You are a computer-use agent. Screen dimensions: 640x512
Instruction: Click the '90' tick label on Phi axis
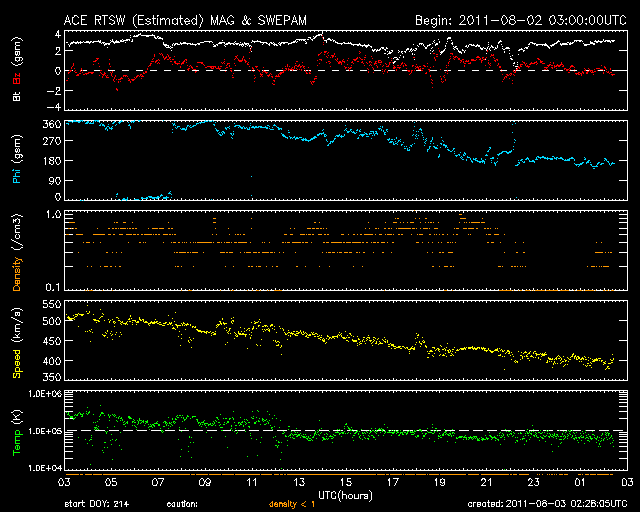(55, 180)
